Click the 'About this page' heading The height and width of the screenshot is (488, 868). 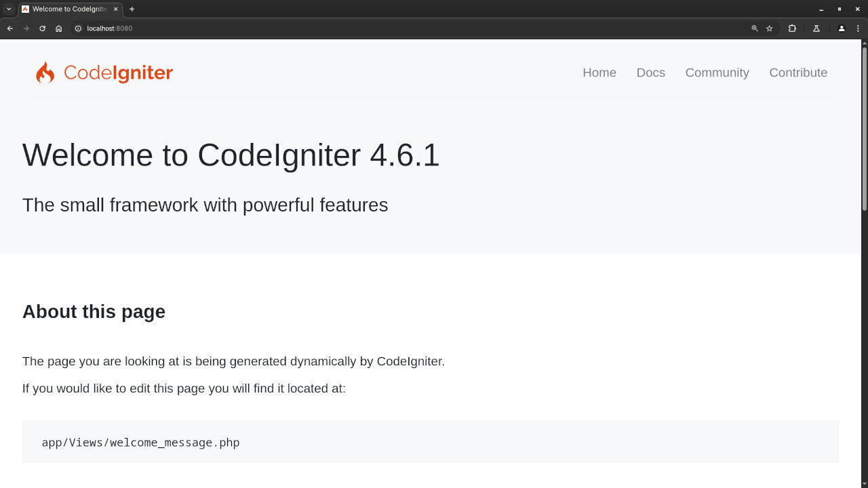[94, 312]
